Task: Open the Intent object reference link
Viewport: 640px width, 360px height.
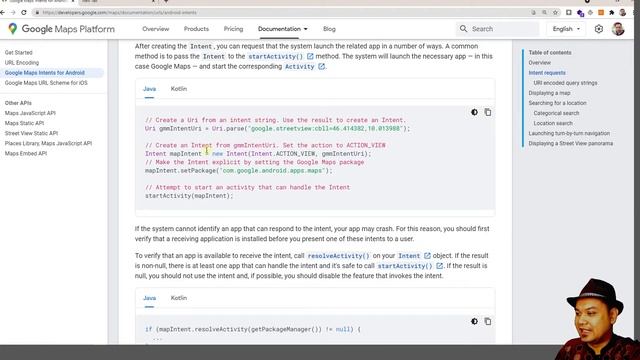Action: click(414, 256)
